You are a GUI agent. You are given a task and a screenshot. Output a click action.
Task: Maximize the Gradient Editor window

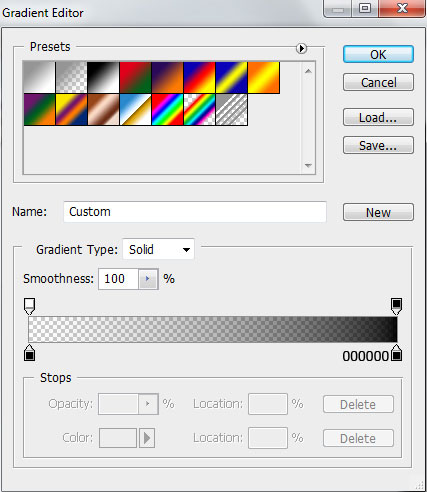coord(365,8)
